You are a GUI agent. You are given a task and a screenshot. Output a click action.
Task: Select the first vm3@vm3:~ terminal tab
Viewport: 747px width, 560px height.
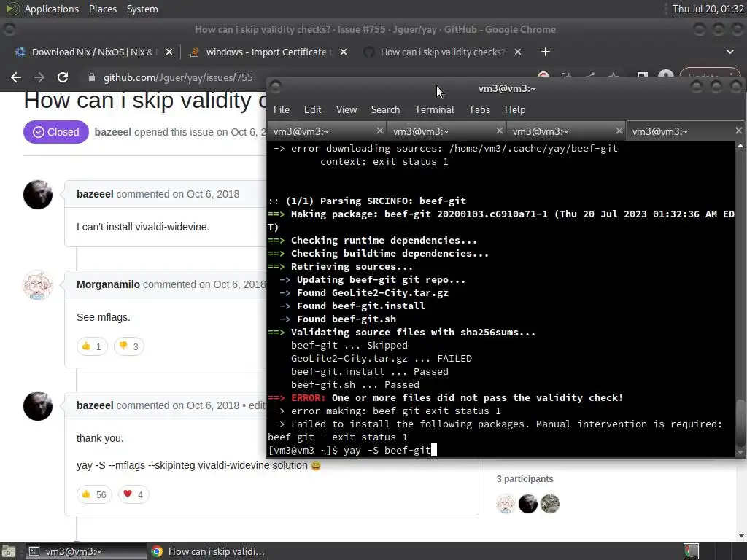click(326, 131)
